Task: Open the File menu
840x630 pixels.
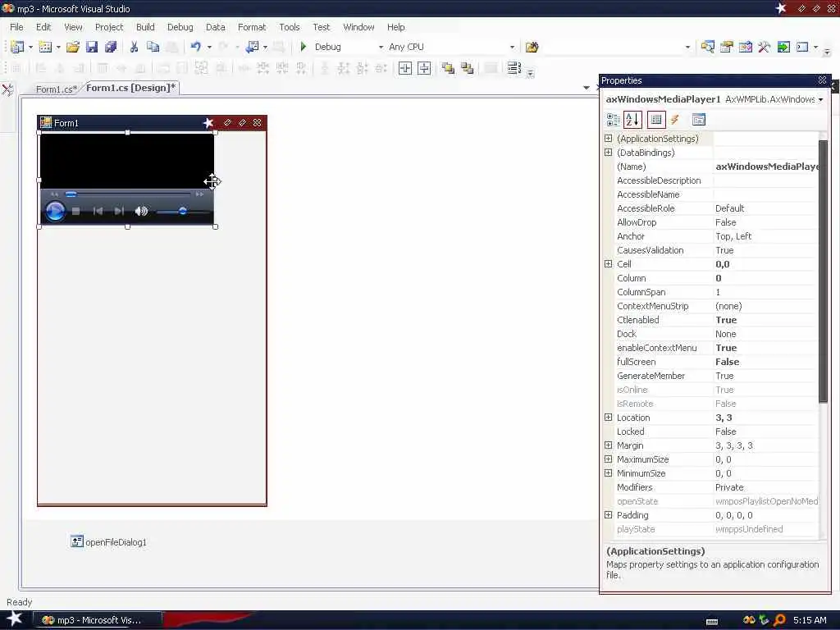Action: click(x=16, y=27)
